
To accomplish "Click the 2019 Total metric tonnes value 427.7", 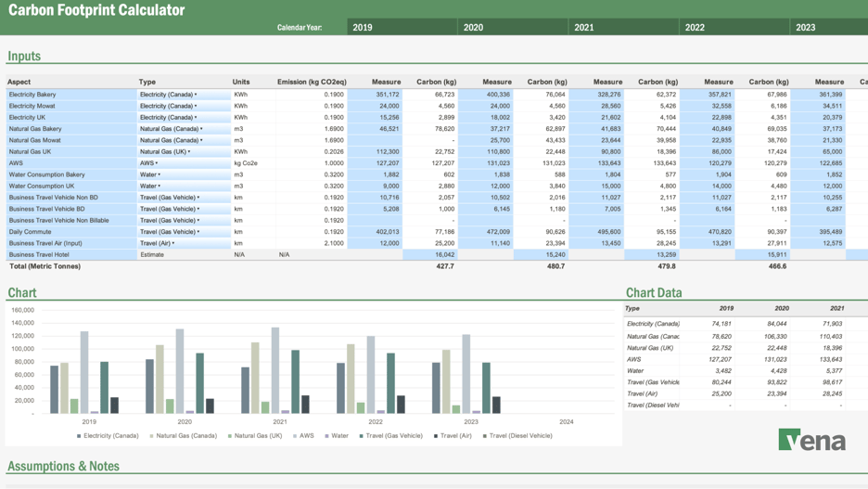I will (x=444, y=266).
